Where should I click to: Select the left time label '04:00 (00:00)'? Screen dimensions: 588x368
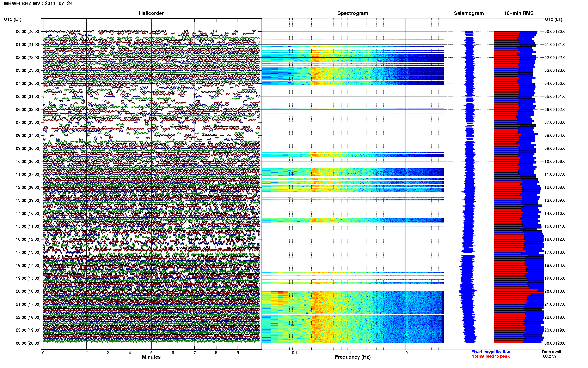tap(28, 83)
